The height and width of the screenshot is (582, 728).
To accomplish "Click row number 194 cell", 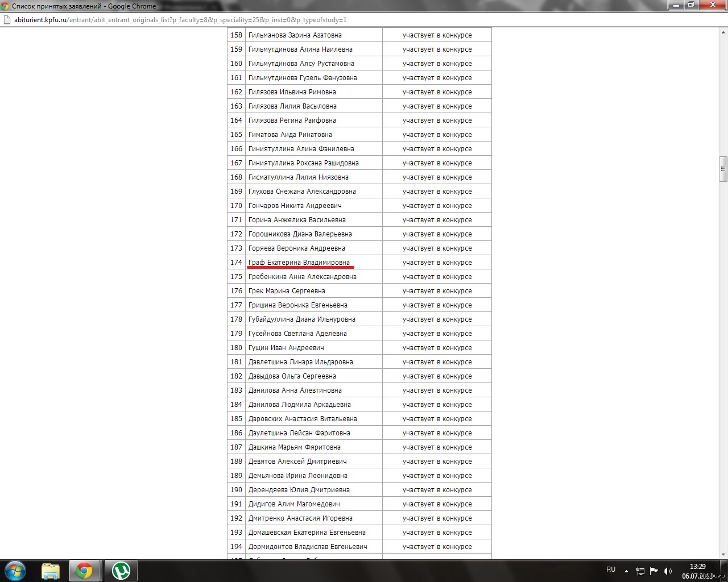I will tap(236, 547).
